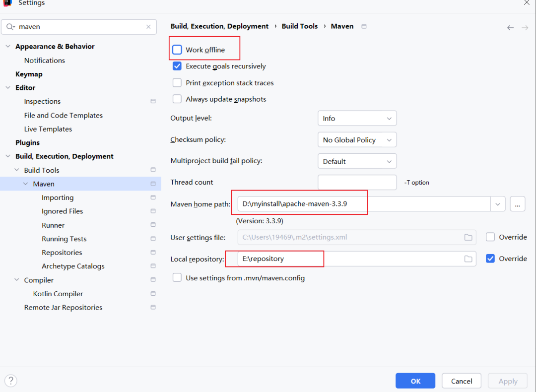Open the Plugins settings page
The image size is (536, 392).
[x=27, y=142]
